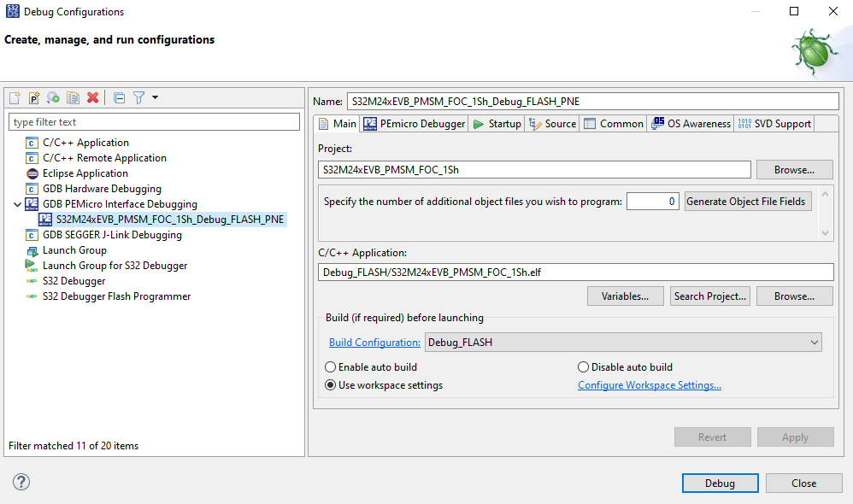Image resolution: width=853 pixels, height=504 pixels.
Task: Delete the selected launch configuration
Action: 92,97
